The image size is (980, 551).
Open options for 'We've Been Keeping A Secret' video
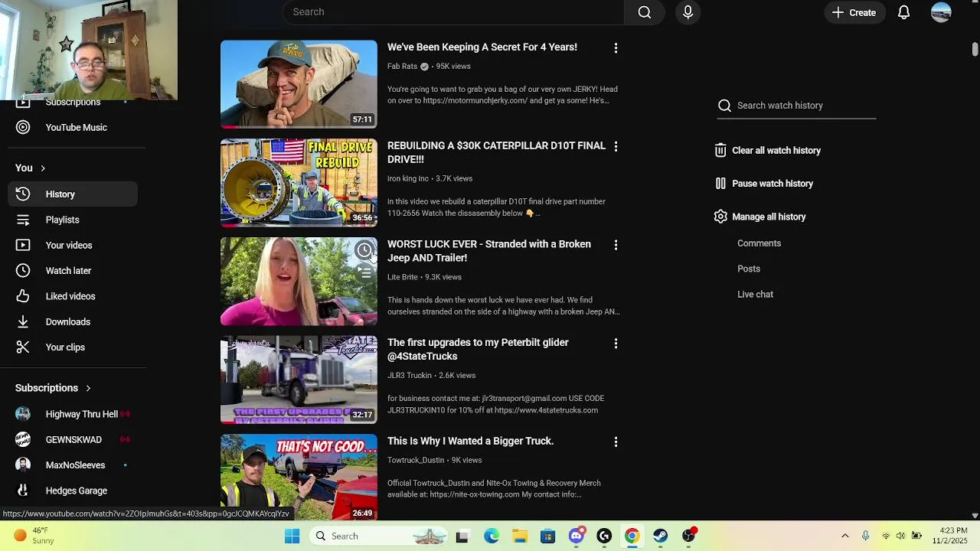616,48
